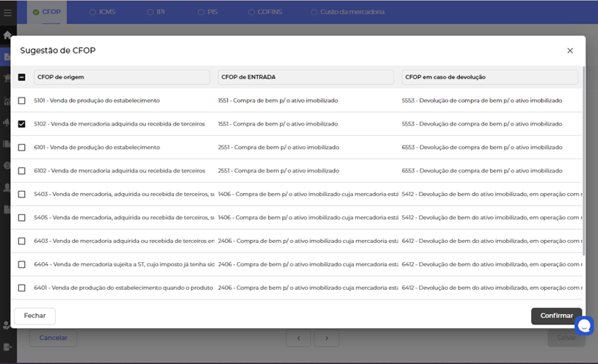Image resolution: width=598 pixels, height=364 pixels.
Task: Click the Fechar button
Action: [35, 316]
